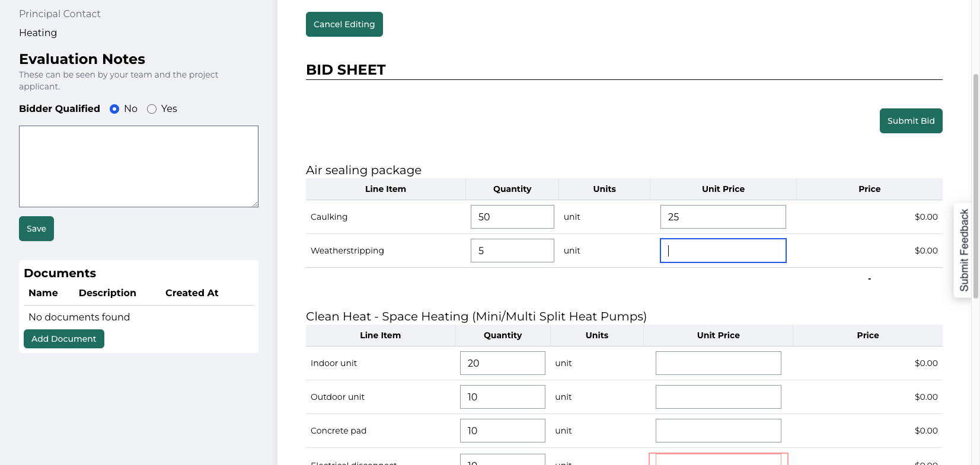Click the page vertical scrollbar
This screenshot has height=465, width=980.
(976, 185)
